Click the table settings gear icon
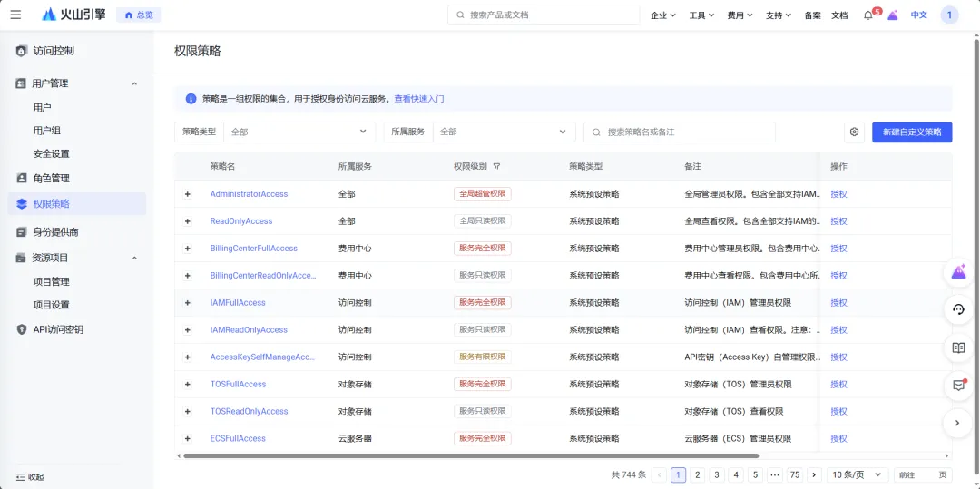 point(855,132)
